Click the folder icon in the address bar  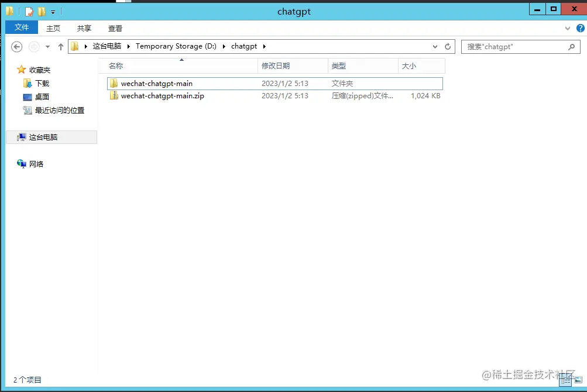pos(75,46)
